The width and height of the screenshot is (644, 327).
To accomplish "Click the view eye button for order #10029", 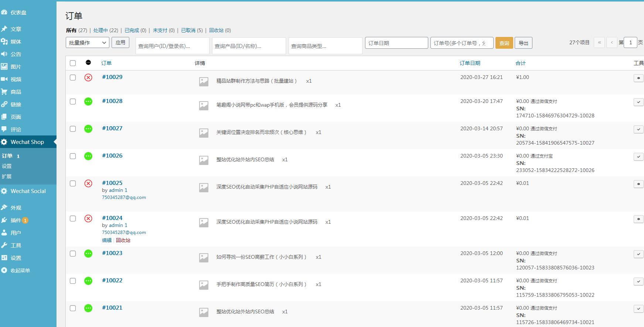I will tap(638, 78).
